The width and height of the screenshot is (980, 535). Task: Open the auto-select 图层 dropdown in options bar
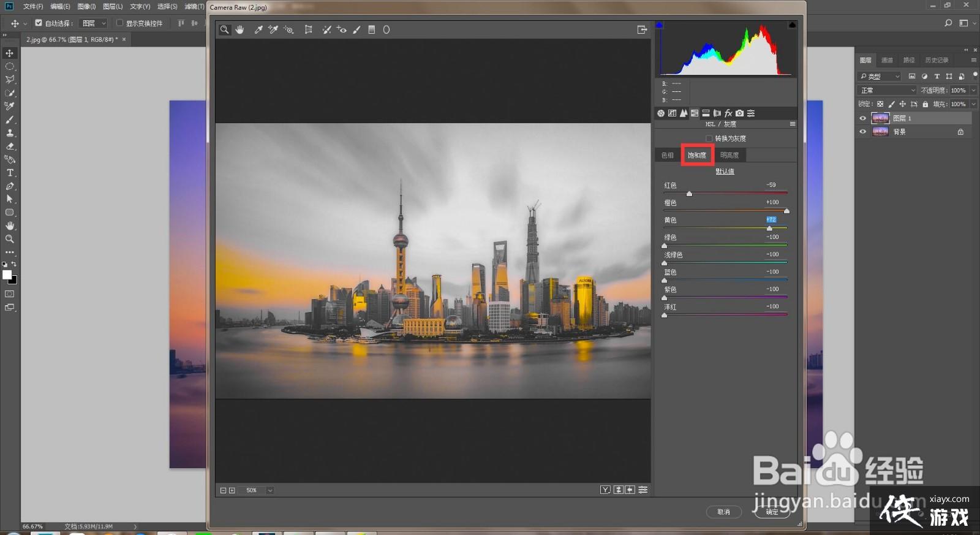pos(94,23)
